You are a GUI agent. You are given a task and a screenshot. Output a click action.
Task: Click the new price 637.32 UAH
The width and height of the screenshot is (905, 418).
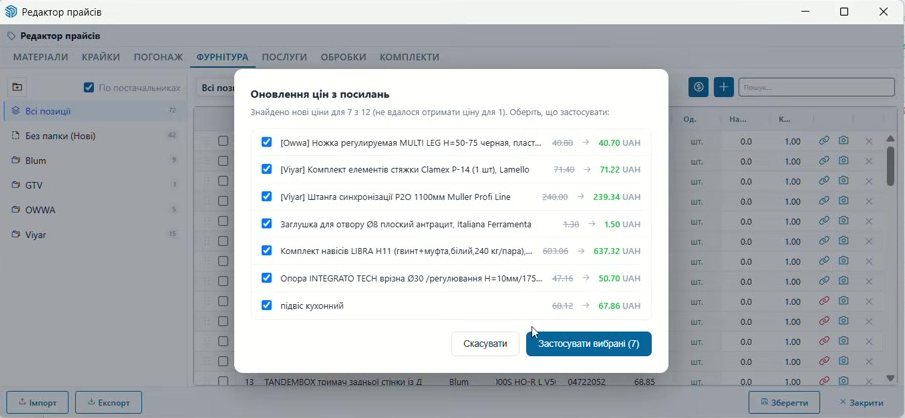[x=616, y=251]
